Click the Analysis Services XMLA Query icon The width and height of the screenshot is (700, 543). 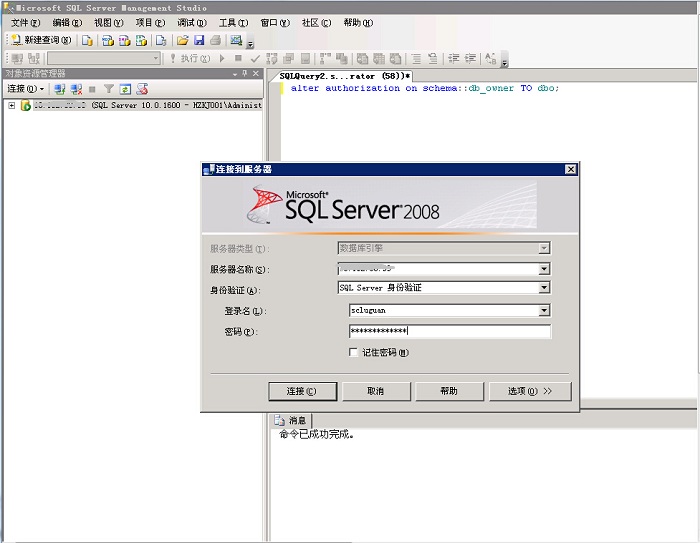pos(142,40)
